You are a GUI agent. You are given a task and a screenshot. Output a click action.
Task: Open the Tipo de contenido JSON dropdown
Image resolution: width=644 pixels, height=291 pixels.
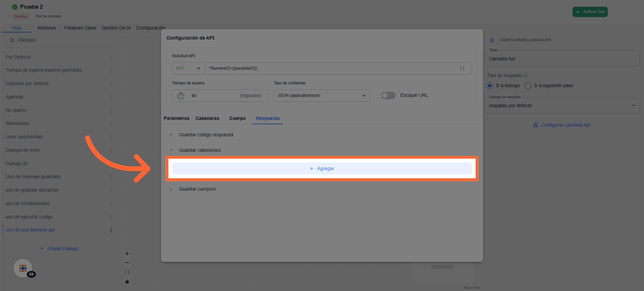pos(321,95)
